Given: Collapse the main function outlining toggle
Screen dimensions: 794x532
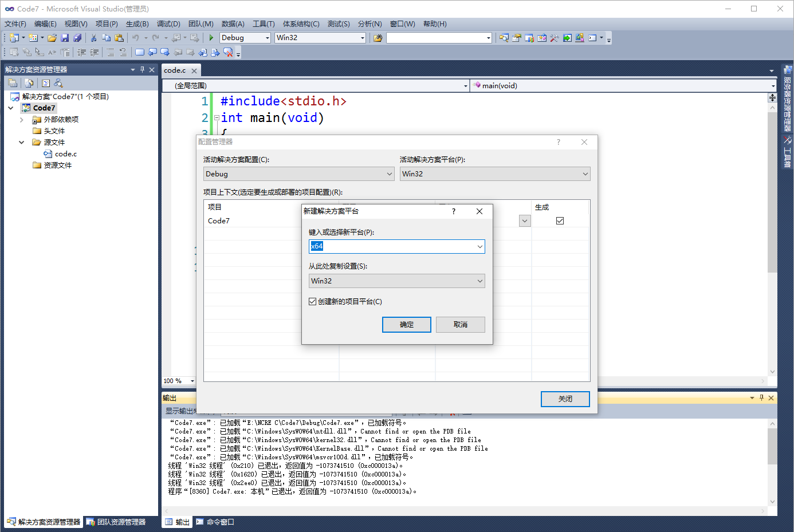Looking at the screenshot, I should pyautogui.click(x=217, y=117).
